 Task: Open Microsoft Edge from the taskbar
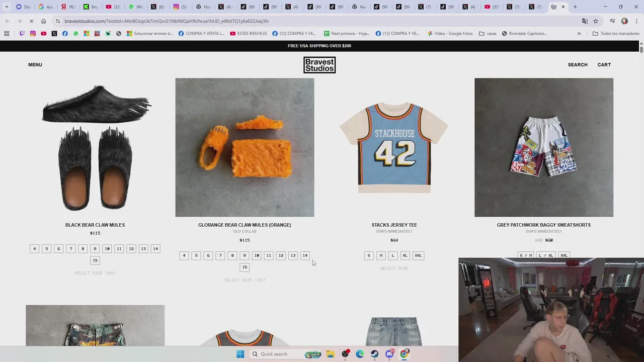360,354
